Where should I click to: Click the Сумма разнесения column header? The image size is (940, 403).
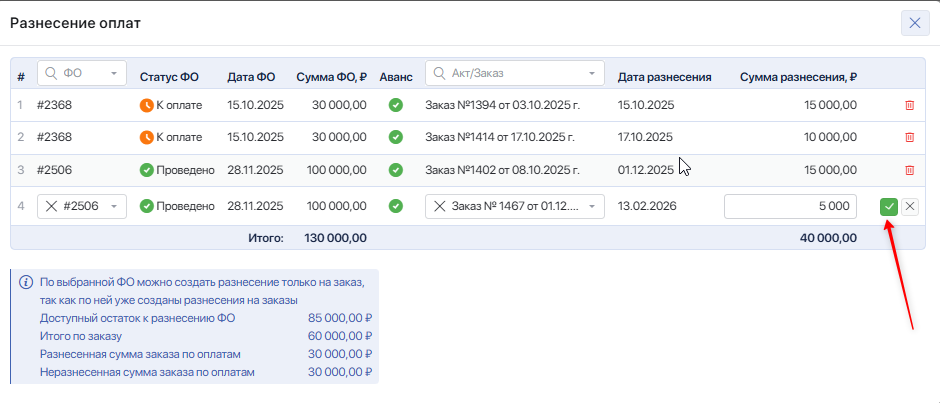point(797,76)
